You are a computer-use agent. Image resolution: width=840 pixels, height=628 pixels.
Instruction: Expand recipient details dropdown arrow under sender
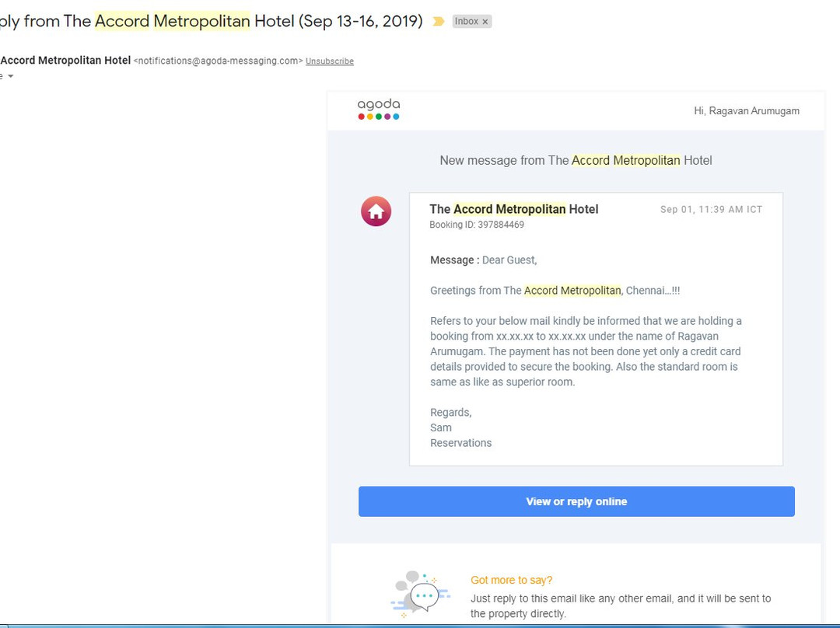(x=10, y=76)
